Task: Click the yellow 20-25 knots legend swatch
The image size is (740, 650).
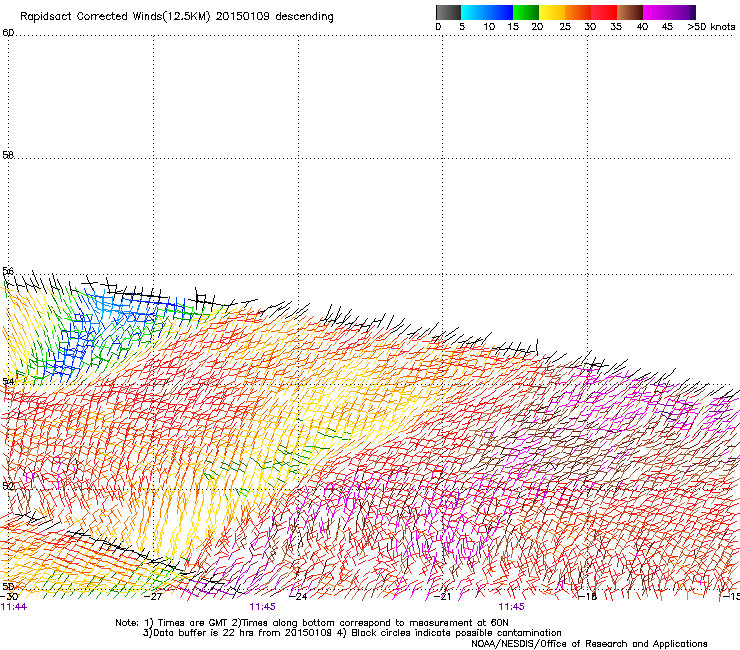Action: coord(552,12)
